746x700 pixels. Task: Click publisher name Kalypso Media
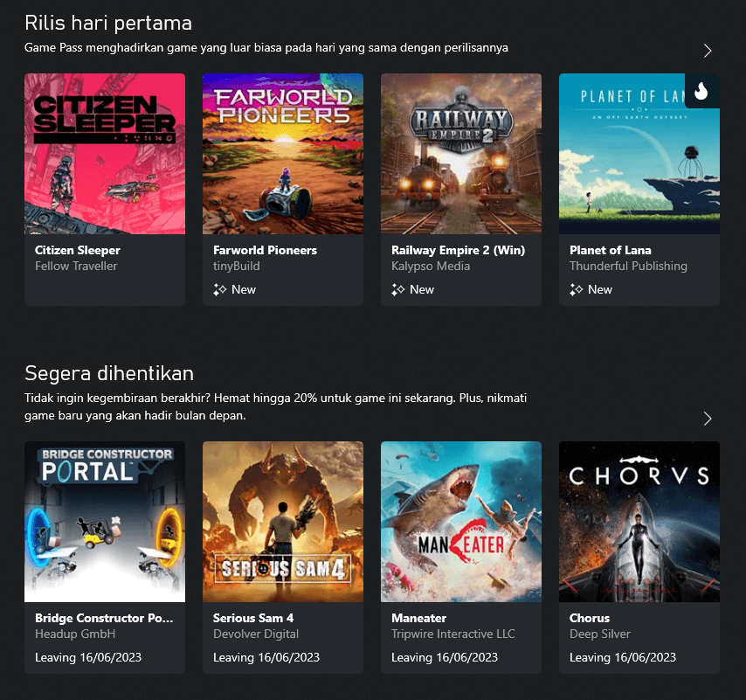tap(431, 266)
